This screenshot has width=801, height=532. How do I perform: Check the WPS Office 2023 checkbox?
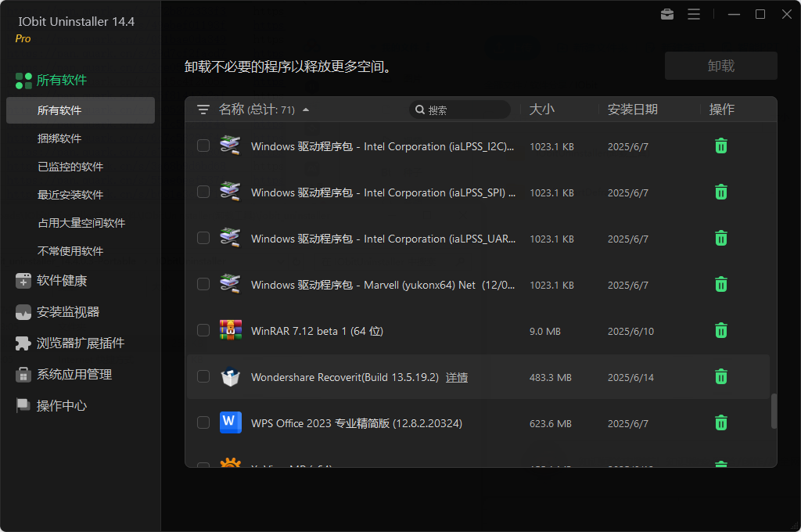click(203, 422)
